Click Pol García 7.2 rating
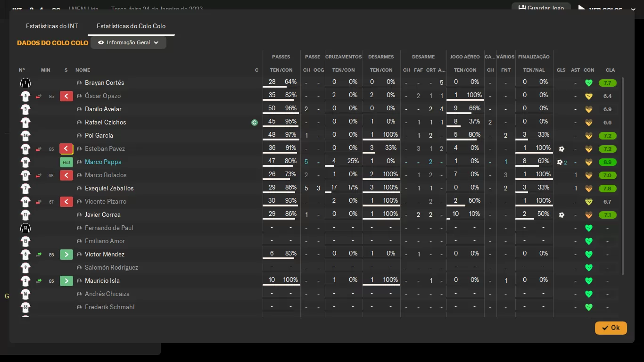 (x=607, y=136)
